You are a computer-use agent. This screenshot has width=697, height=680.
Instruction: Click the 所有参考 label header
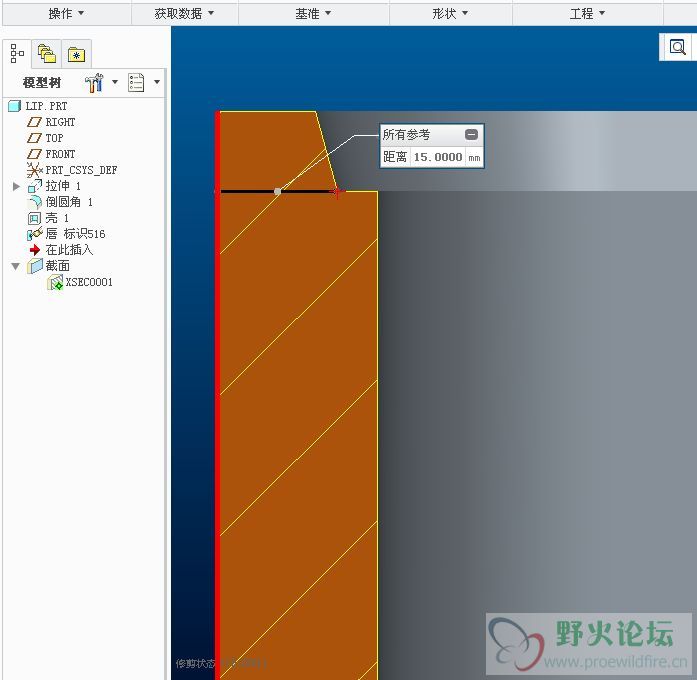pos(406,134)
